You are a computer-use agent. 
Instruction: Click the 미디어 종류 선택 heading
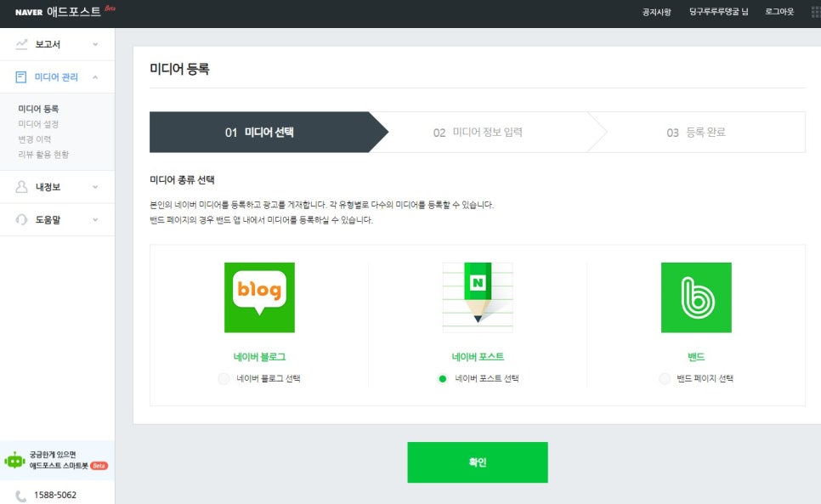point(182,180)
